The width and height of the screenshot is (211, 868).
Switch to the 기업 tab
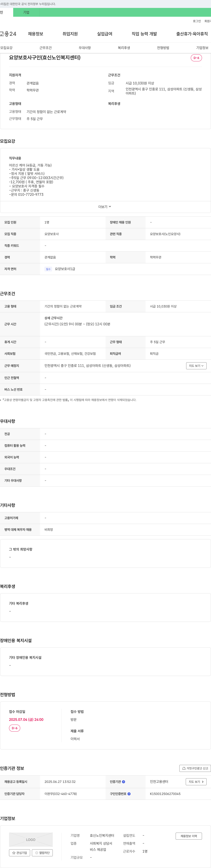(x=26, y=13)
